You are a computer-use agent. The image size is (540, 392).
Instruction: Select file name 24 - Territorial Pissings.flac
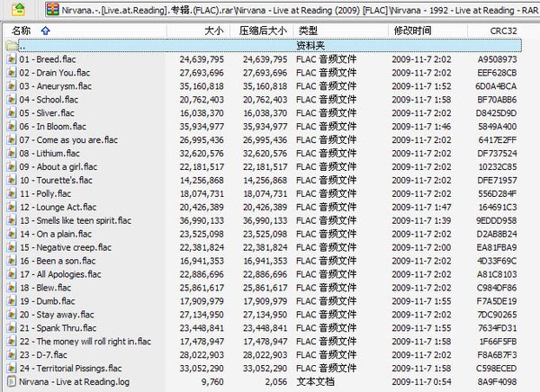70,368
